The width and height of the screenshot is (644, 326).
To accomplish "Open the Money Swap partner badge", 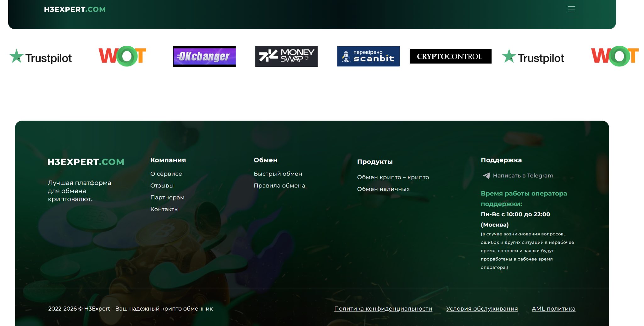I will point(286,56).
